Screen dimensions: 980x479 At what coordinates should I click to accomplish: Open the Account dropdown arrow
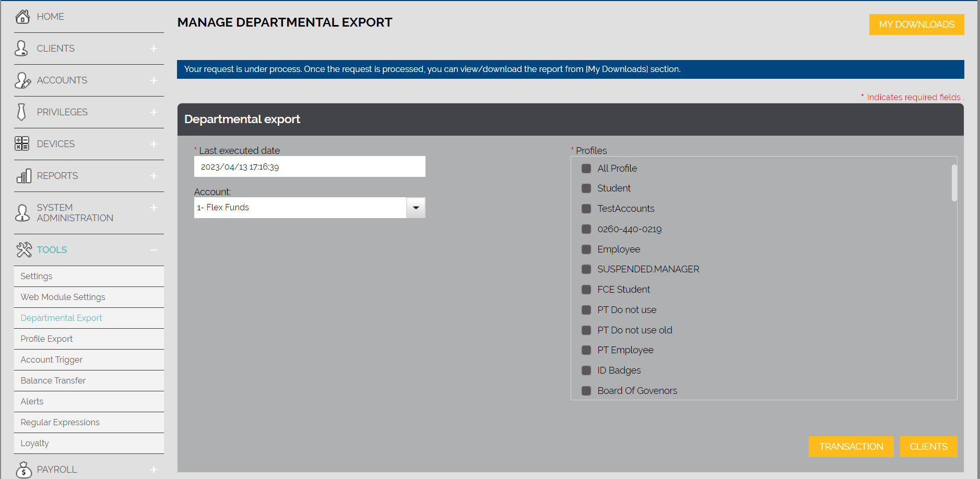416,208
